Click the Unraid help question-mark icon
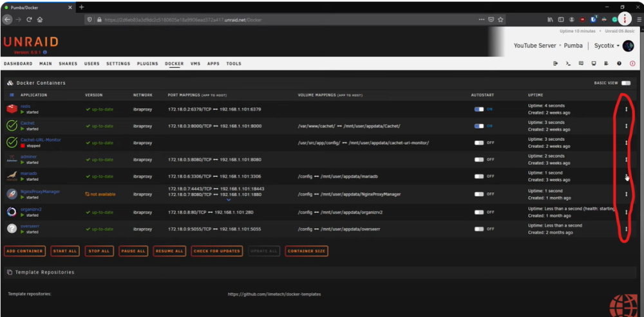644x317 pixels. [x=619, y=64]
